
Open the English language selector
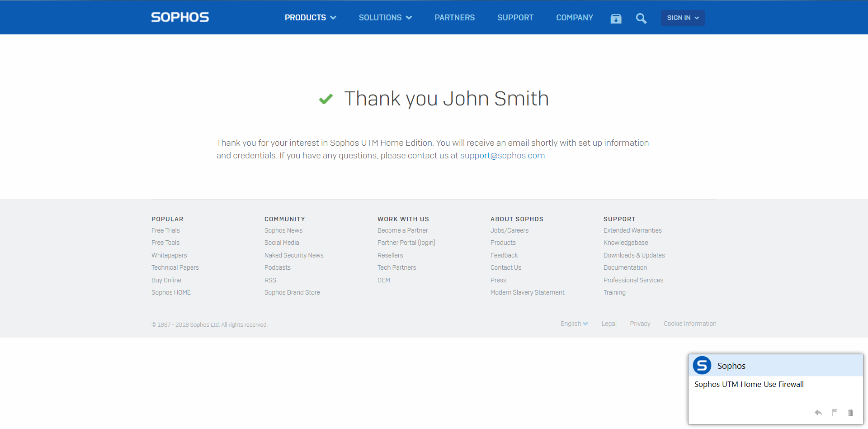(x=574, y=324)
